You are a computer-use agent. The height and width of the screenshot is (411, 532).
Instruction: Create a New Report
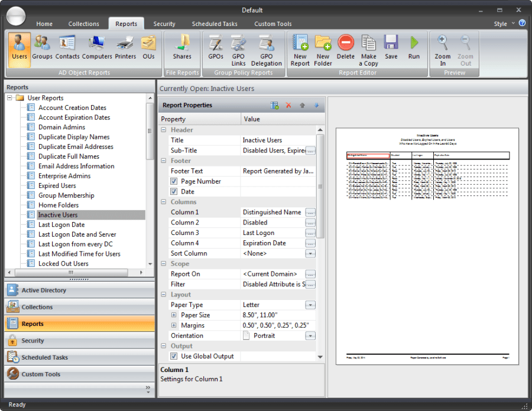[300, 47]
